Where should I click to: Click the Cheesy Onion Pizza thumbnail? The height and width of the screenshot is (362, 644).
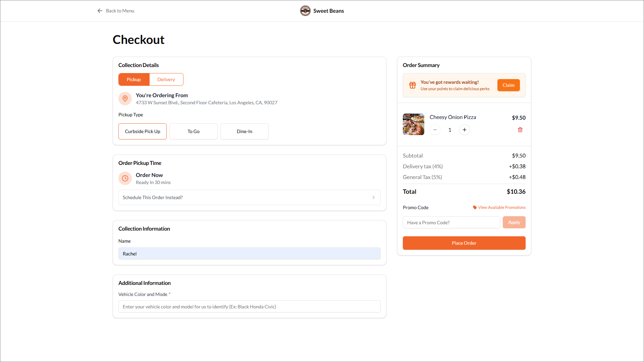tap(413, 124)
